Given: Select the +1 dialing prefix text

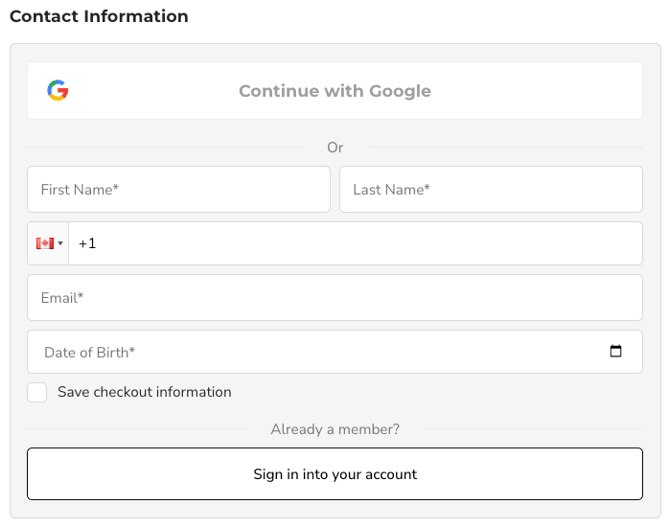Looking at the screenshot, I should pyautogui.click(x=87, y=243).
